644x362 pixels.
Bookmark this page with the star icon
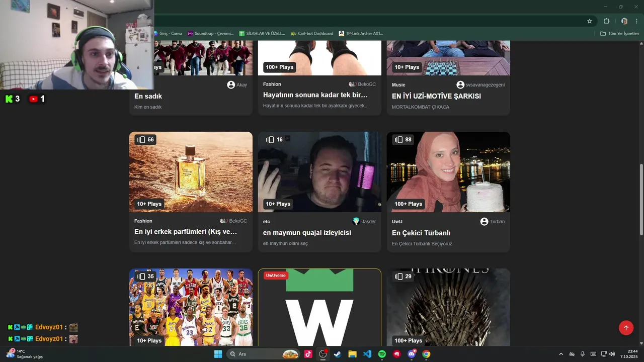point(590,21)
